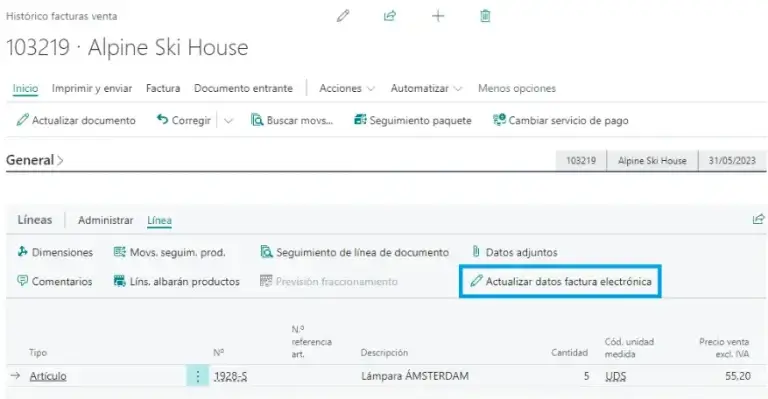This screenshot has height=399, width=768.
Task: Open the row options three-dot menu
Action: point(197,376)
